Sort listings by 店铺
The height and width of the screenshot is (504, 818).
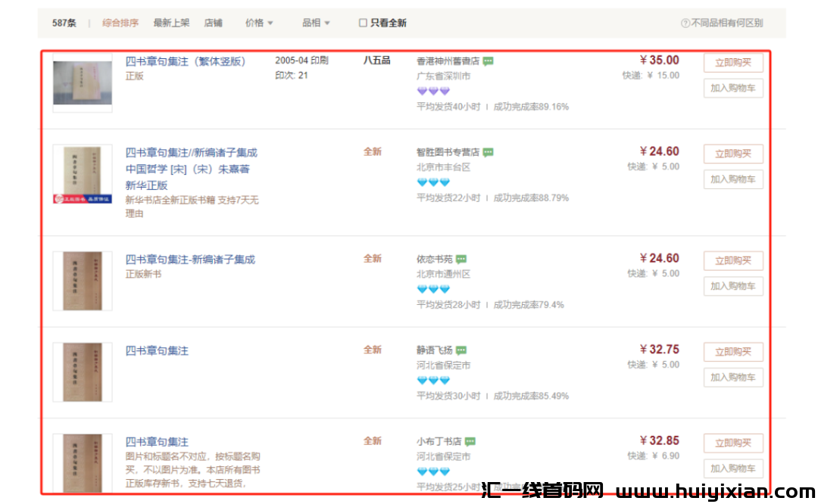214,23
